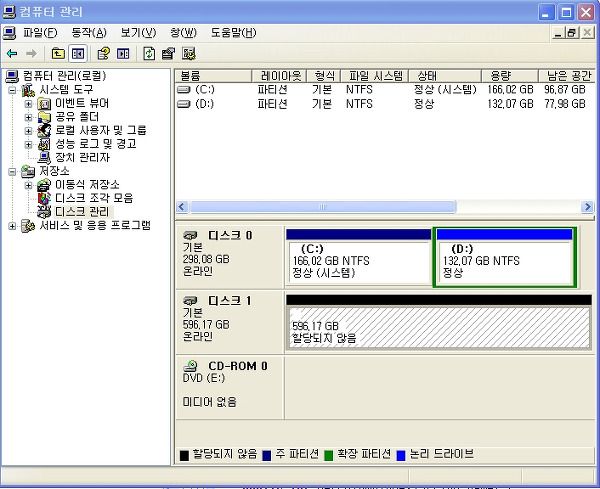Viewport: 600px width, 489px height.
Task: Click the (C:) volume icon in the list
Action: click(x=184, y=90)
